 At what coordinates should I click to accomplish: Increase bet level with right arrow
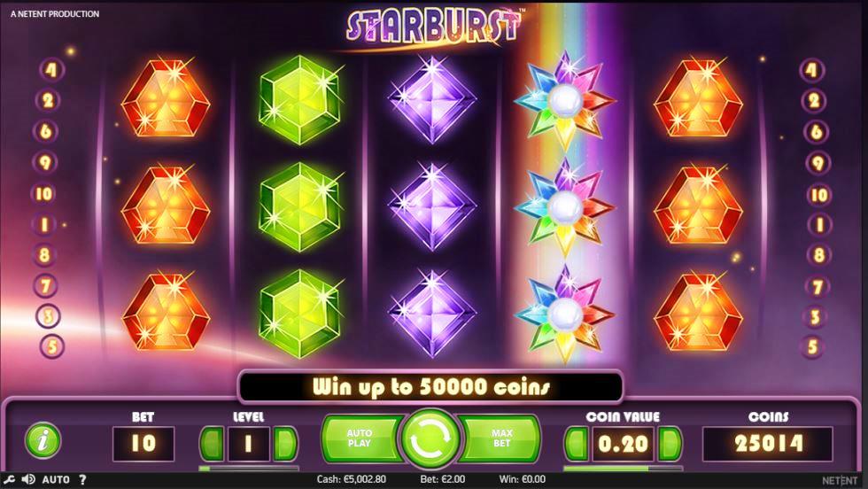(285, 444)
